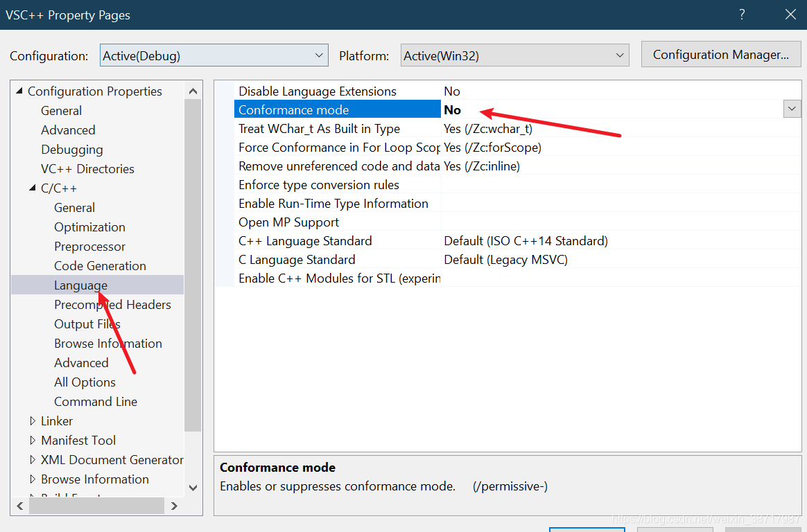This screenshot has width=807, height=532.
Task: Expand the Manifest Tool node
Action: pos(33,441)
